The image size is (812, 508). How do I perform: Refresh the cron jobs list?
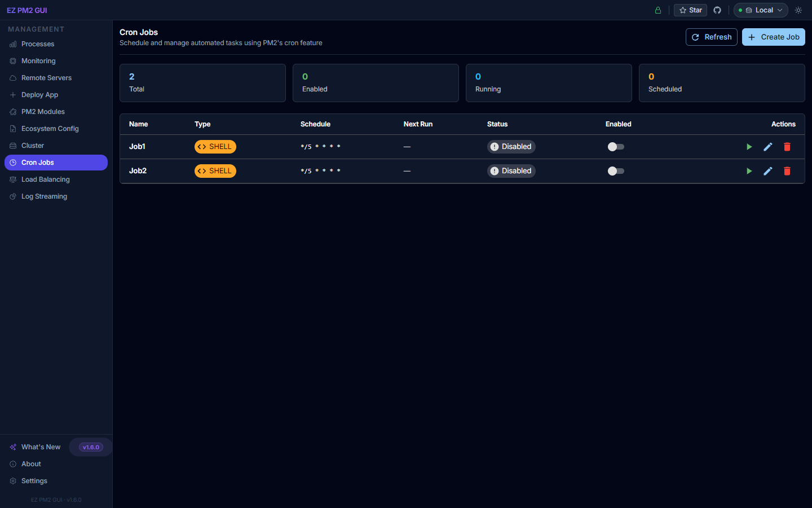click(711, 37)
